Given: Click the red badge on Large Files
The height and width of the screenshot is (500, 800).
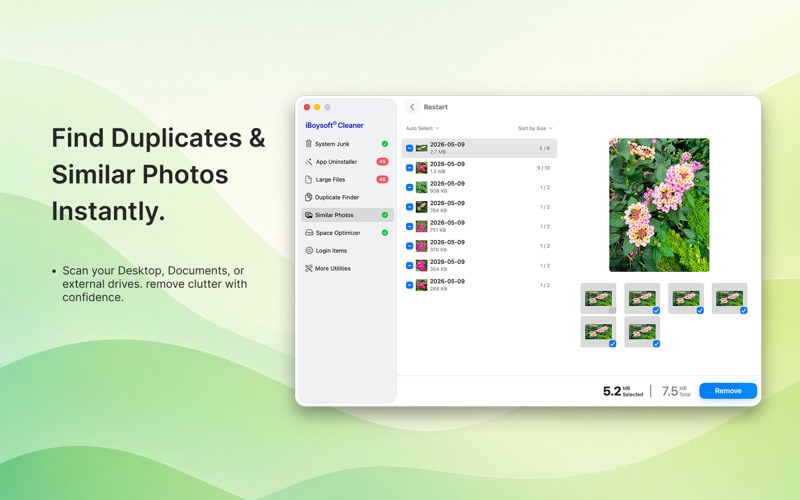Looking at the screenshot, I should [382, 180].
